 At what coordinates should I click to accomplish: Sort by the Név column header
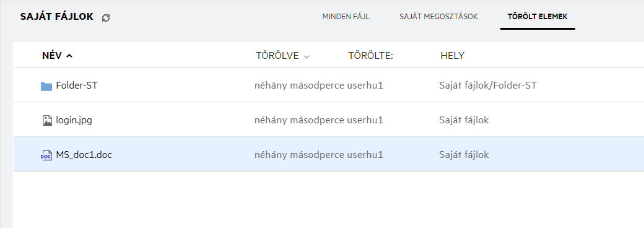52,56
